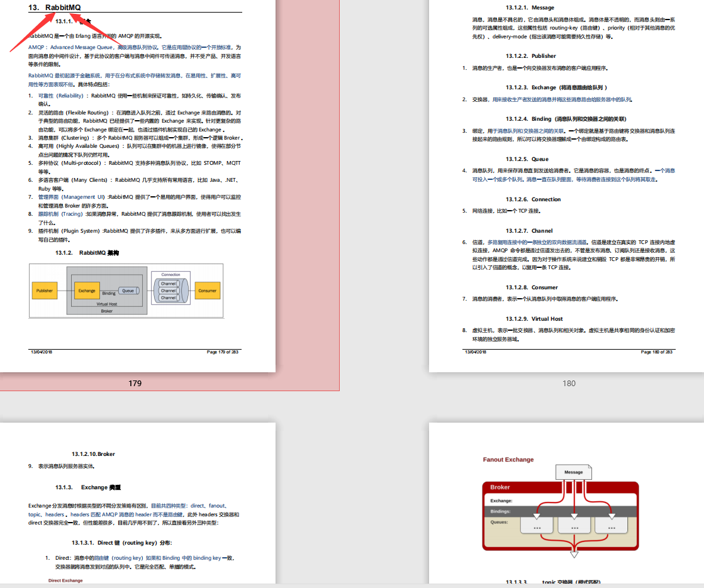This screenshot has height=588, width=704.
Task: Click the "Exchange:" row in Fanout diagram
Action: click(x=561, y=501)
